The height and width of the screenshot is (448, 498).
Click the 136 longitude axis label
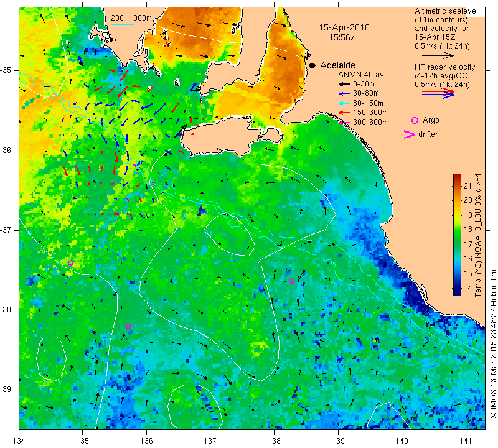coord(146,441)
